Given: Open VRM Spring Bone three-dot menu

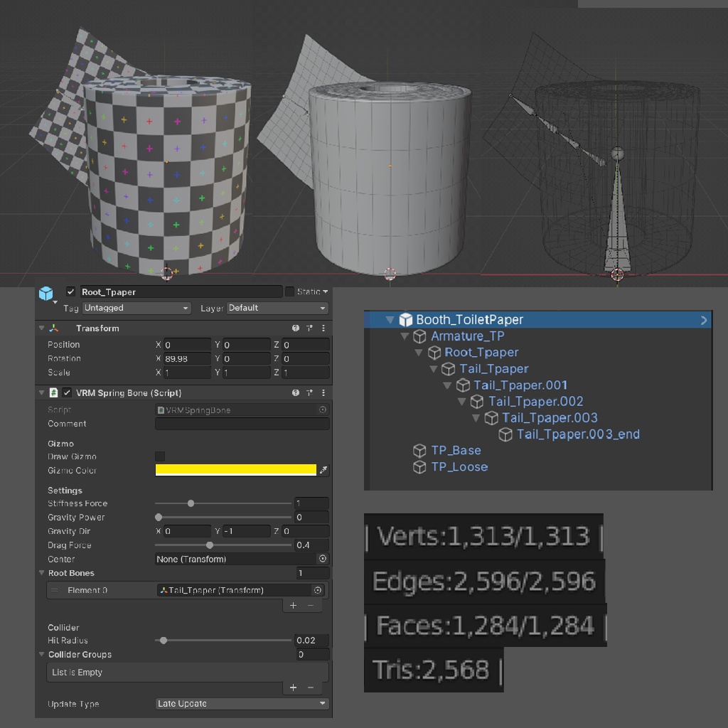Looking at the screenshot, I should (323, 392).
